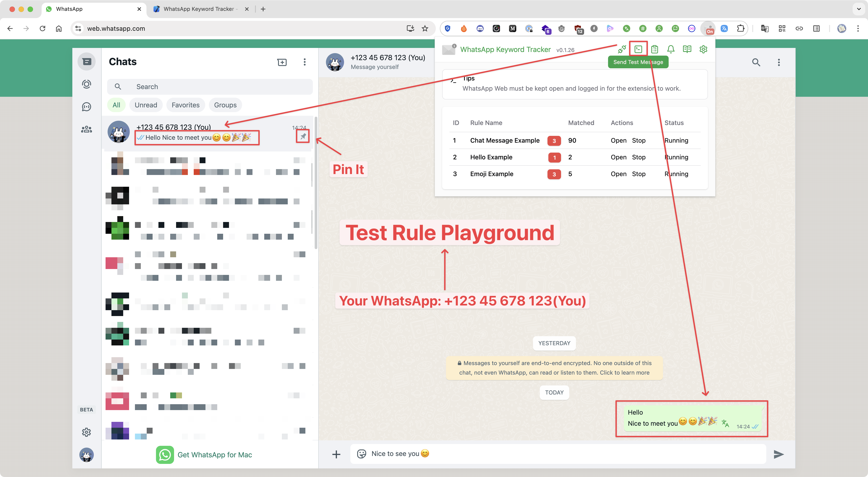Screen dimensions: 868x477
Task: Open the Google Translate toolbar icon
Action: [764, 29]
